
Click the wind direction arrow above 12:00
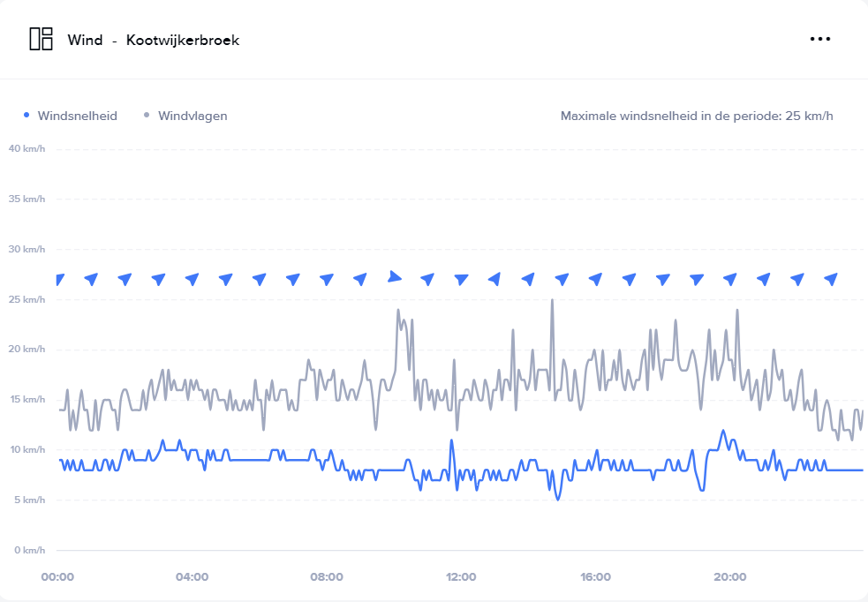461,279
